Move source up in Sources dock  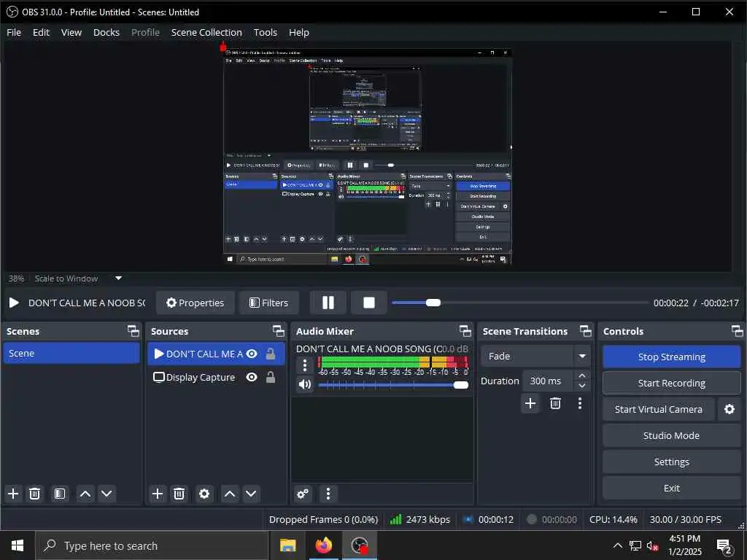point(230,494)
